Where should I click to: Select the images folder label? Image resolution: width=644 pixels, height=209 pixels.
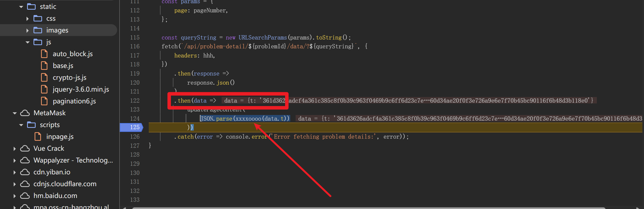pos(57,30)
